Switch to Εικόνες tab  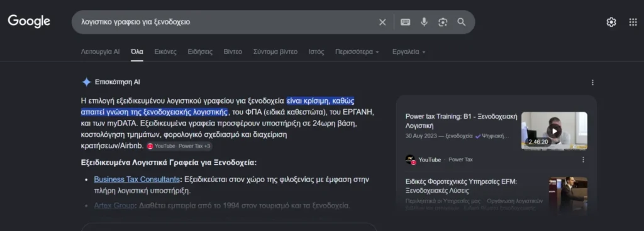[165, 51]
